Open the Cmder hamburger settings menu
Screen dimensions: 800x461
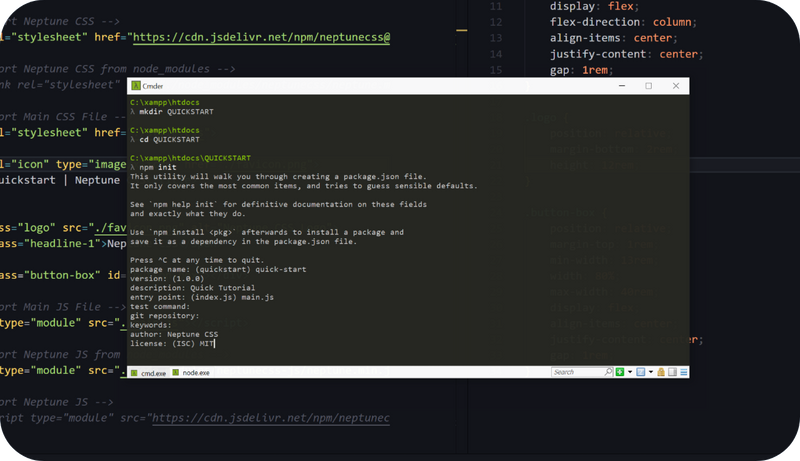pos(683,372)
